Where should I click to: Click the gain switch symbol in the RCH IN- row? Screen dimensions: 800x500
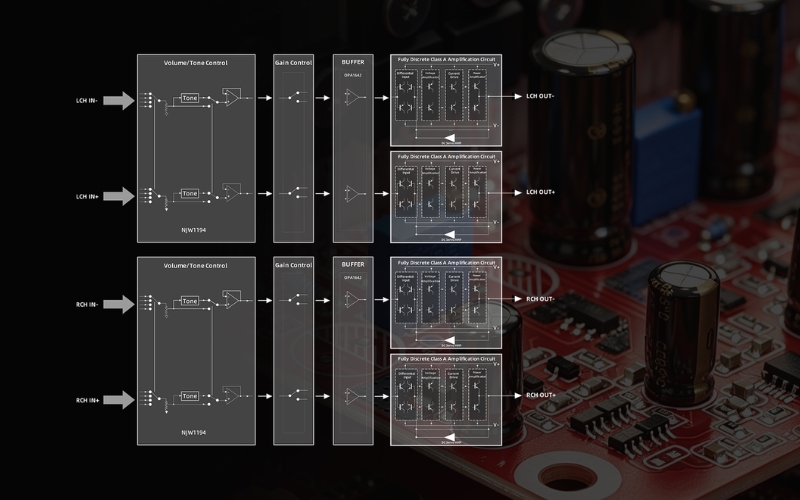(293, 299)
